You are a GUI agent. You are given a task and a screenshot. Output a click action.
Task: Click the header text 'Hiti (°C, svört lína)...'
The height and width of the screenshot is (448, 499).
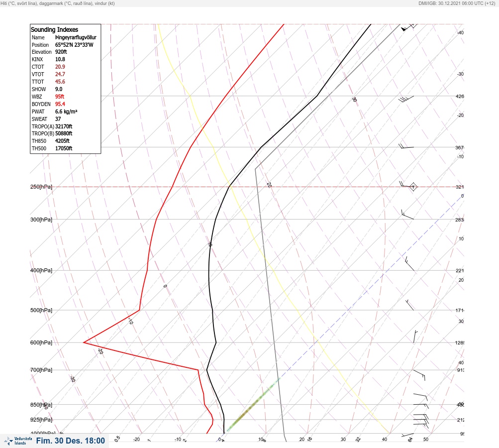[58, 3]
